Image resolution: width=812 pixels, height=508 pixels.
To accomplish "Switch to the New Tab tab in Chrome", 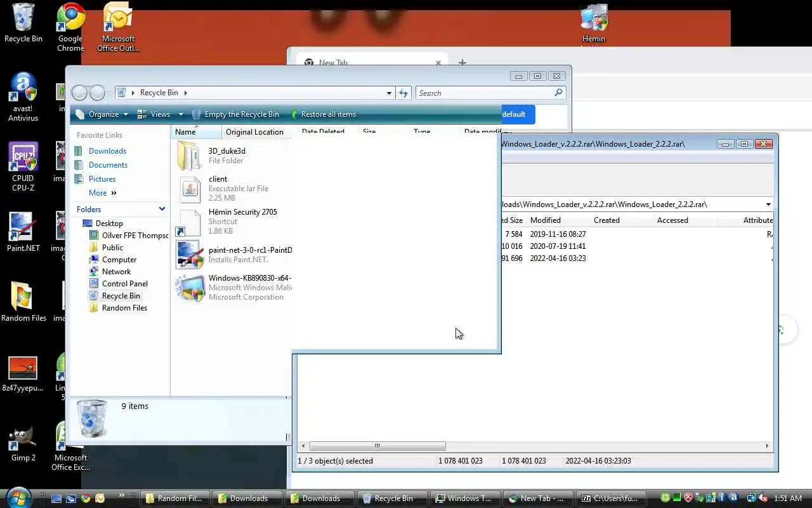I will pos(371,62).
